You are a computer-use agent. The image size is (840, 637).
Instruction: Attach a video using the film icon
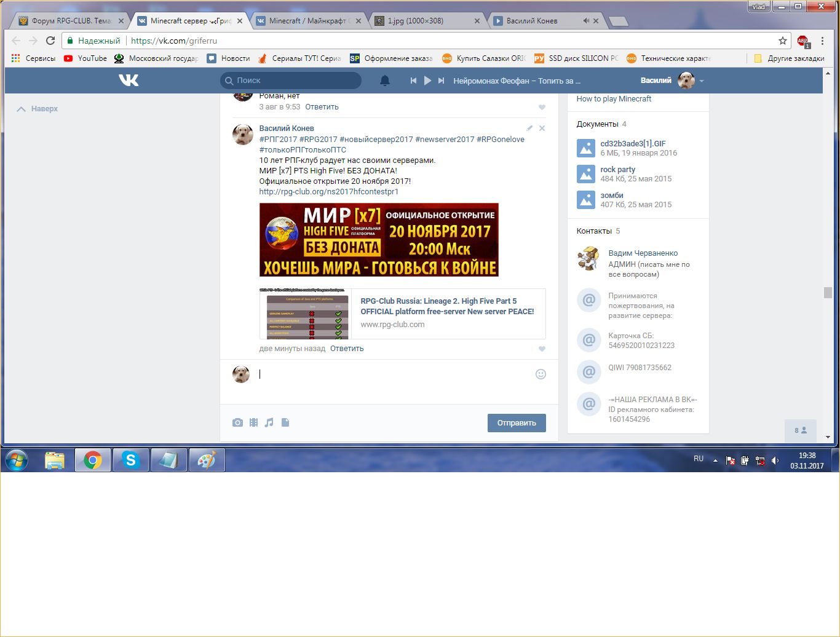click(253, 422)
